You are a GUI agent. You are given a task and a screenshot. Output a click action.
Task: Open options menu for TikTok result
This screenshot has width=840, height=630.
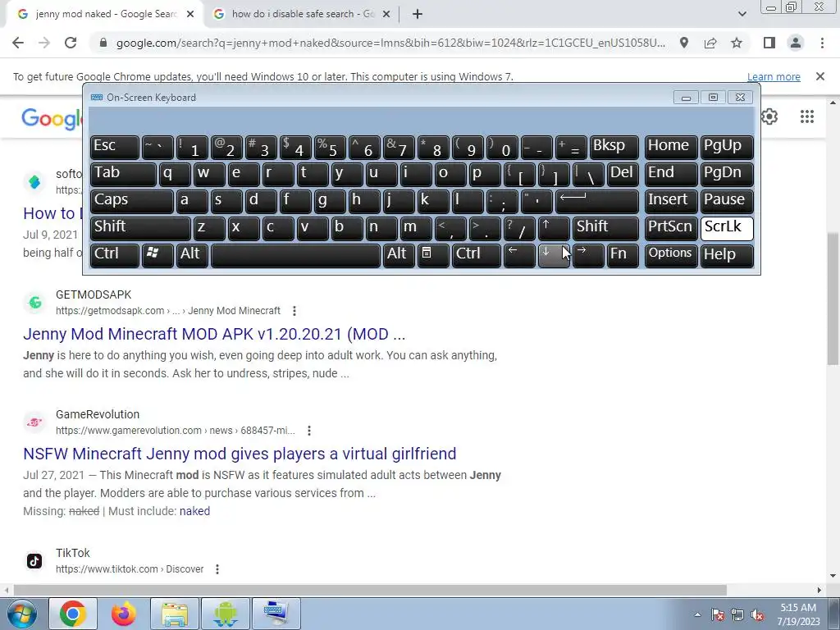217,569
